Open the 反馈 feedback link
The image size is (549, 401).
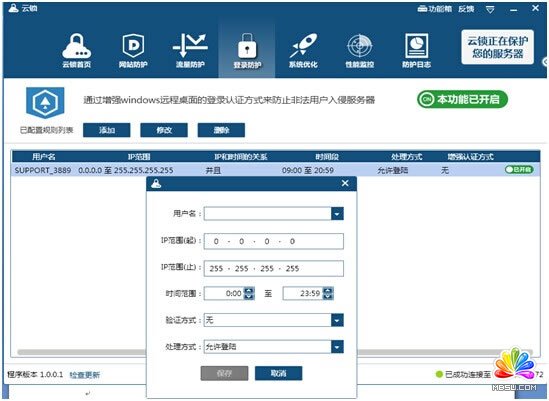[466, 9]
